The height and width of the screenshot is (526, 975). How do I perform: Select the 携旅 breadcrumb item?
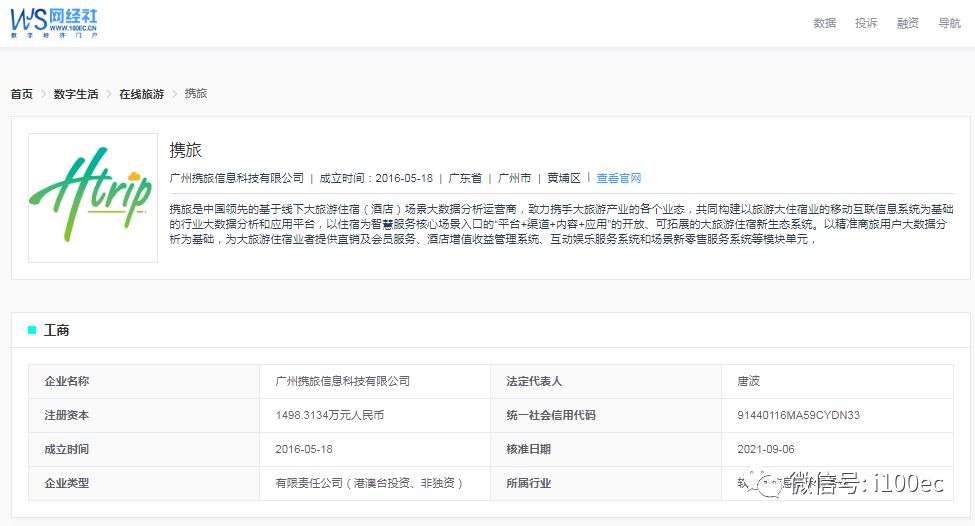click(196, 93)
